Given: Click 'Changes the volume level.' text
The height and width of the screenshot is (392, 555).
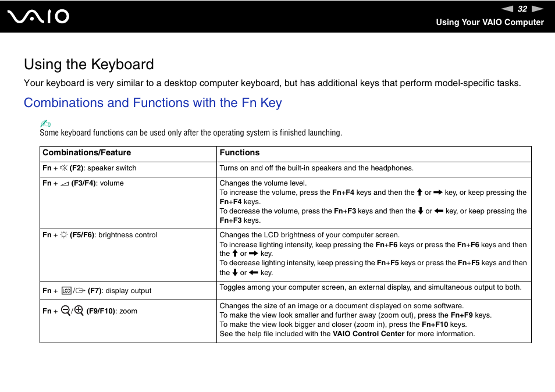Looking at the screenshot, I should point(263,183).
